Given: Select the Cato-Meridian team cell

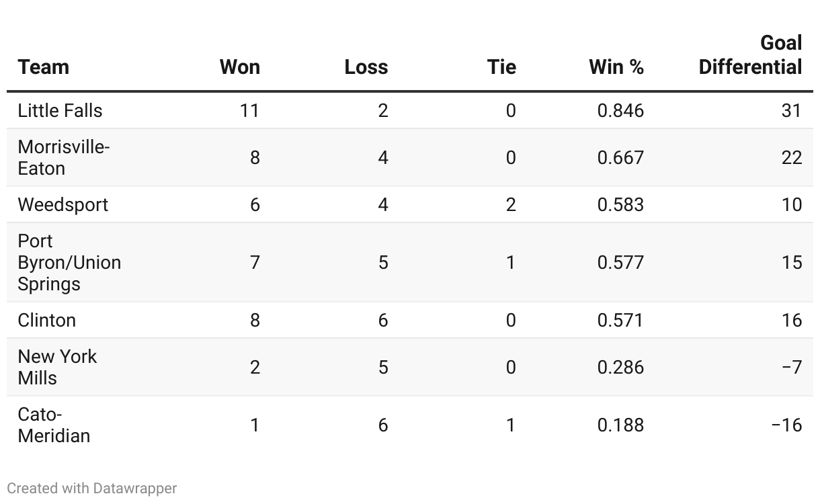Looking at the screenshot, I should (54, 425).
